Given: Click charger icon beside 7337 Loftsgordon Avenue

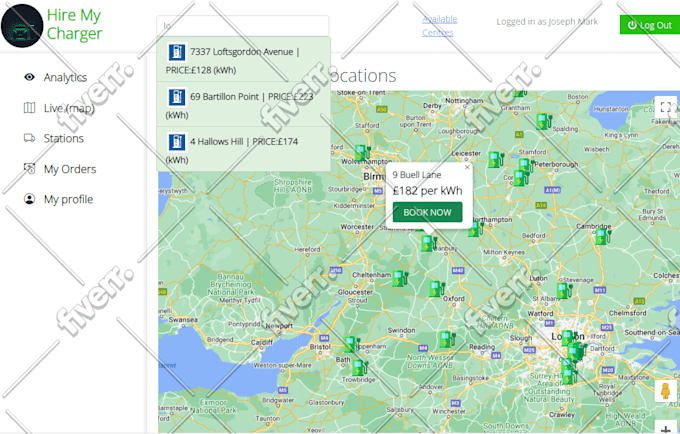Looking at the screenshot, I should pos(177,52).
